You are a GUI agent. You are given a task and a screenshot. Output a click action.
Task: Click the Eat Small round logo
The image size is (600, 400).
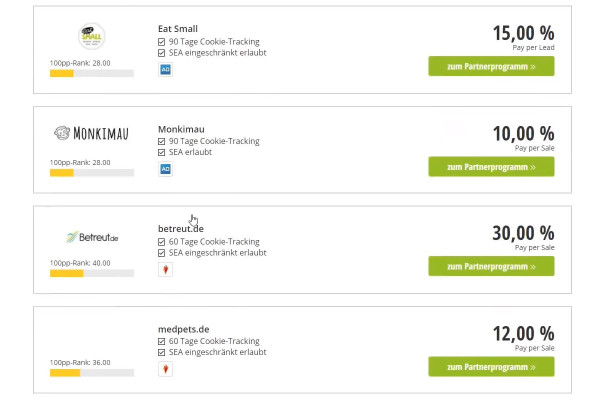pyautogui.click(x=91, y=36)
